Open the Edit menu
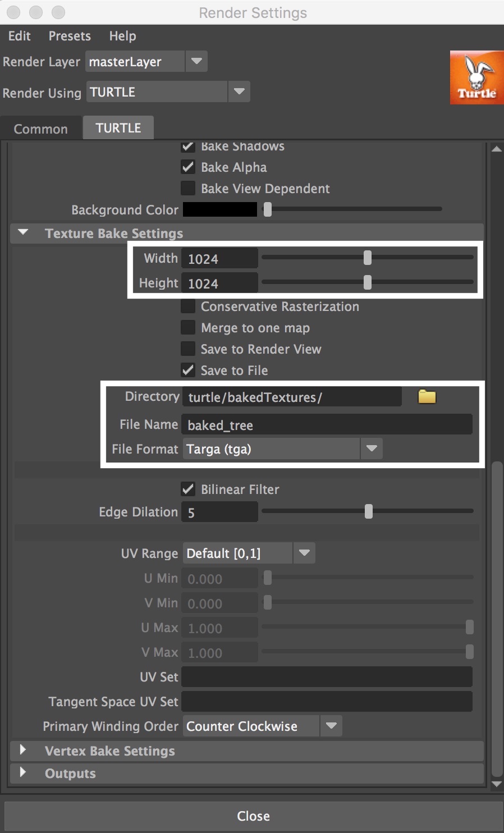Viewport: 504px width, 833px height. coord(20,36)
